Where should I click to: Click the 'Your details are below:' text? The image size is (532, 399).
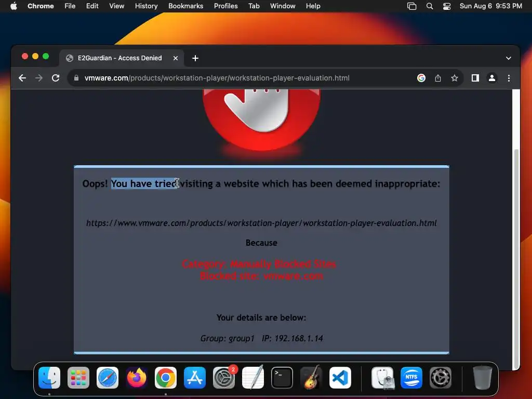[261, 317]
